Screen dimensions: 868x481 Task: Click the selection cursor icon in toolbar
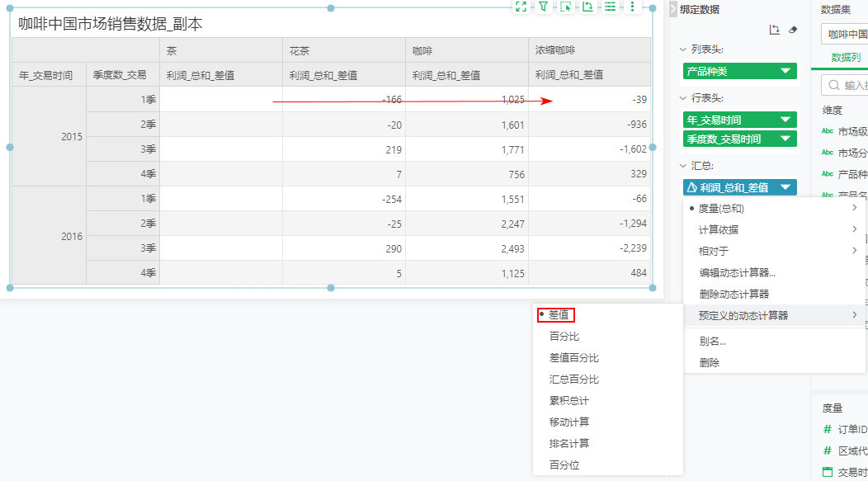tap(566, 7)
